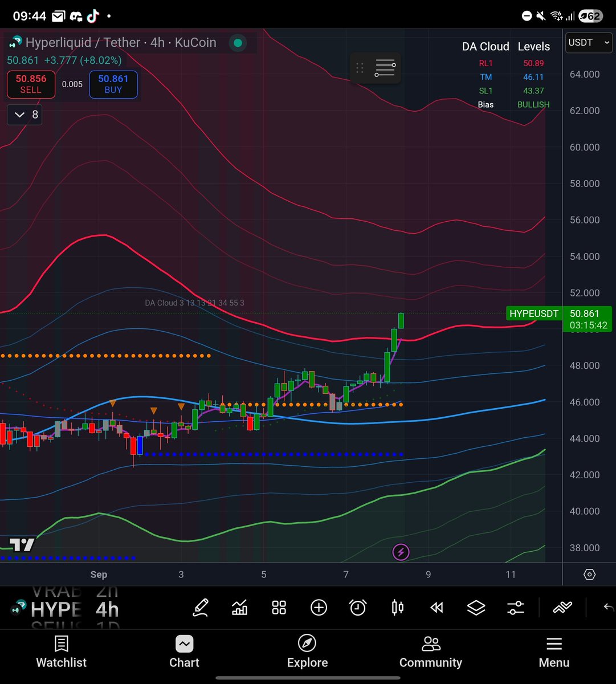Open the indicators chart icon
616x684 pixels.
pyautogui.click(x=239, y=608)
